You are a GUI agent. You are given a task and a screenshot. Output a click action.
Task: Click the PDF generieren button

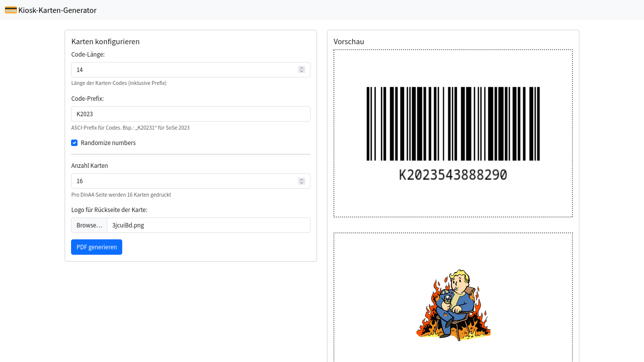(x=96, y=247)
